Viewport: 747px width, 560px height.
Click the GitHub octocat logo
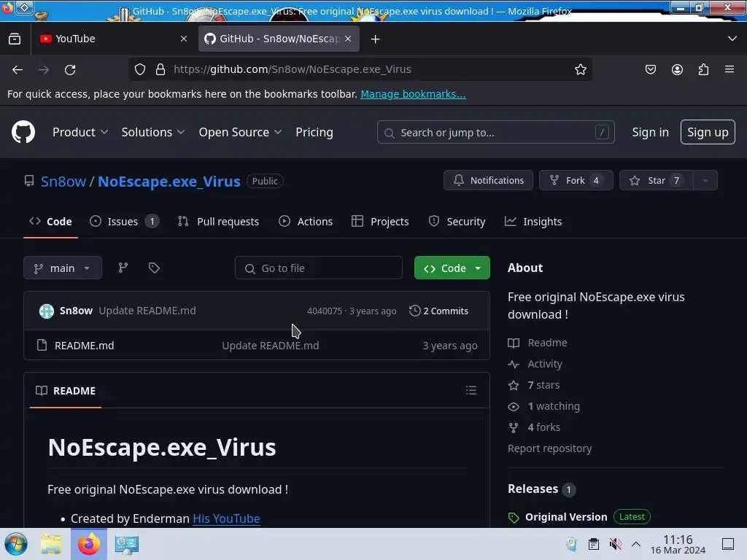point(23,132)
